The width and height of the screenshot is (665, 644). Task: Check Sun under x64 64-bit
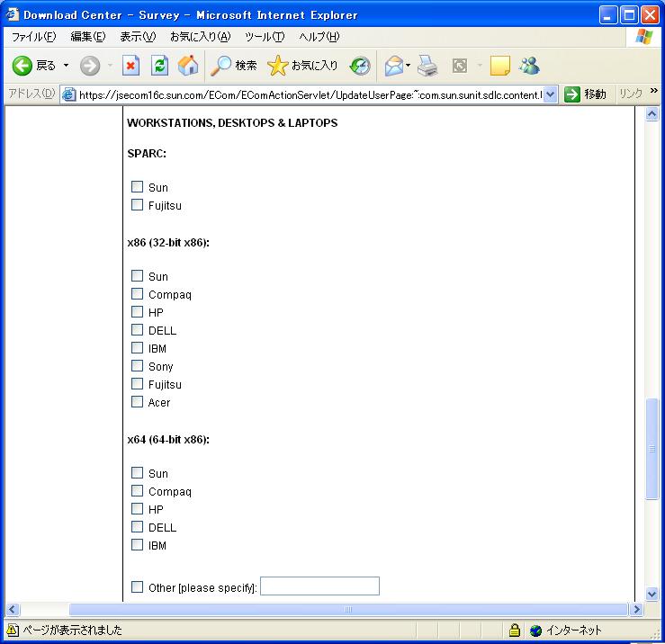[x=137, y=473]
